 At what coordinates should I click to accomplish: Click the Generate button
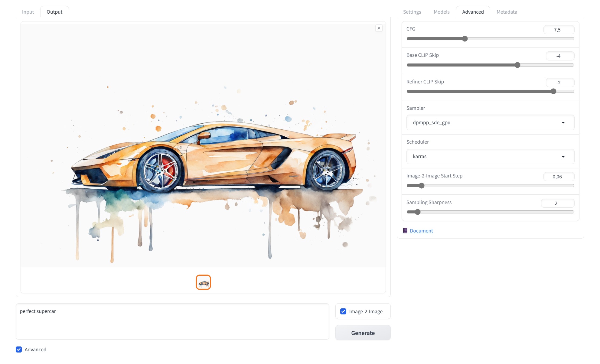point(363,333)
